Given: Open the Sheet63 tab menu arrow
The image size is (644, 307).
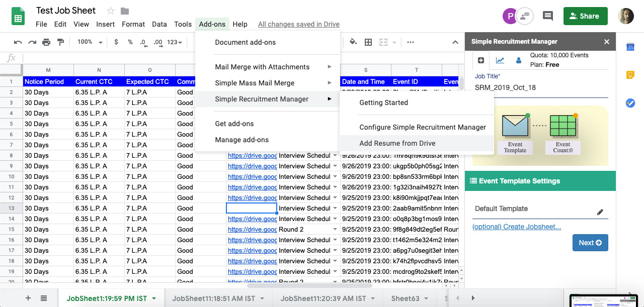Looking at the screenshot, I should coord(426,298).
